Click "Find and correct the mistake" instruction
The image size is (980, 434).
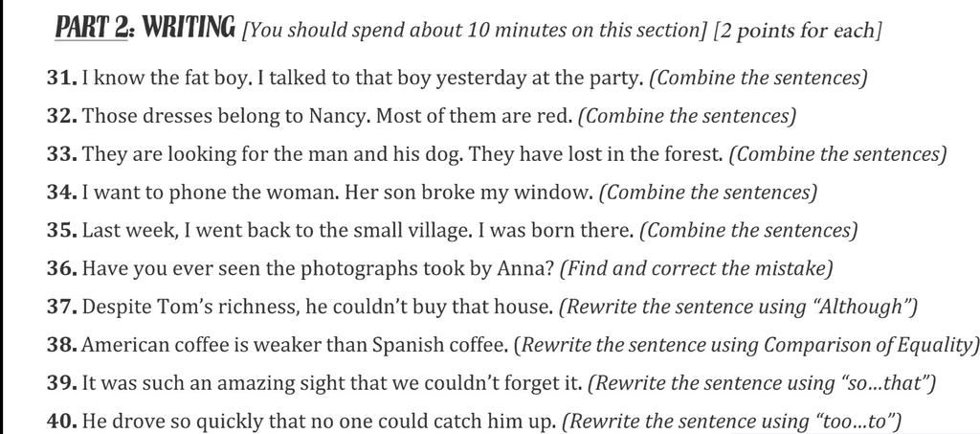point(697,269)
